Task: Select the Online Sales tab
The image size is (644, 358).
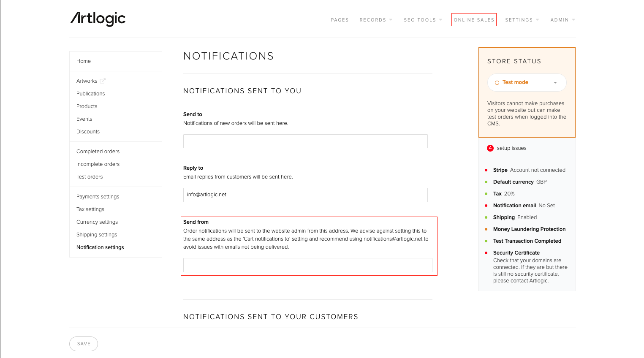Action: 474,20
